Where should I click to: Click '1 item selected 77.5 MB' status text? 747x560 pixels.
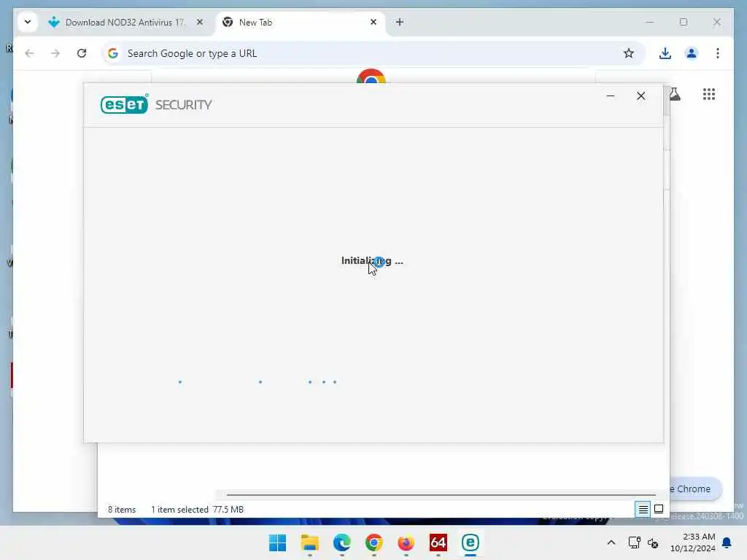click(197, 510)
